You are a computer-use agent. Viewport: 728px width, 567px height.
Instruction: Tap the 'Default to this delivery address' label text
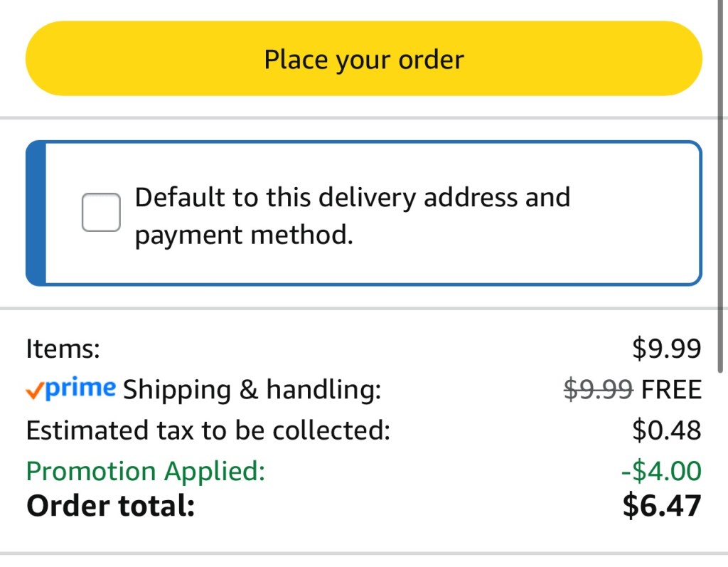352,197
